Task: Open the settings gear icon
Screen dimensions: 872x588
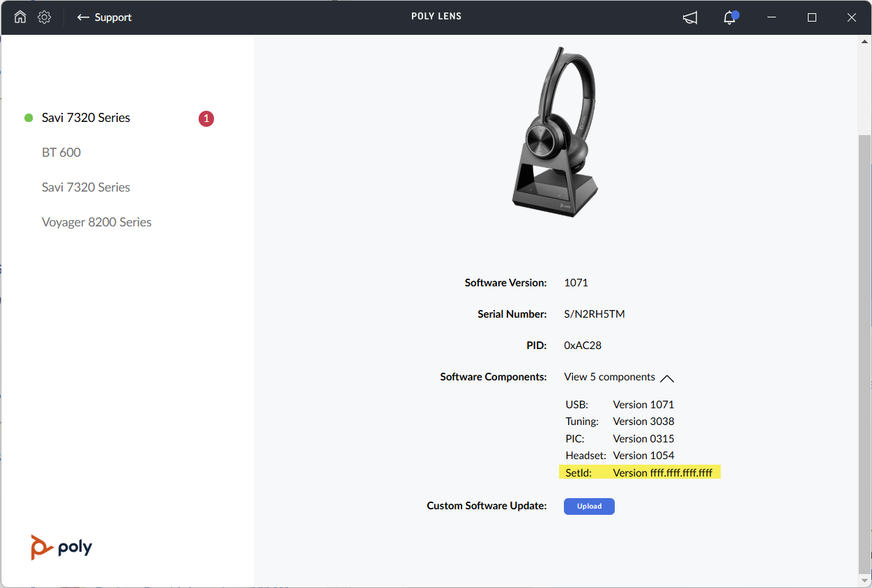Action: 44,17
